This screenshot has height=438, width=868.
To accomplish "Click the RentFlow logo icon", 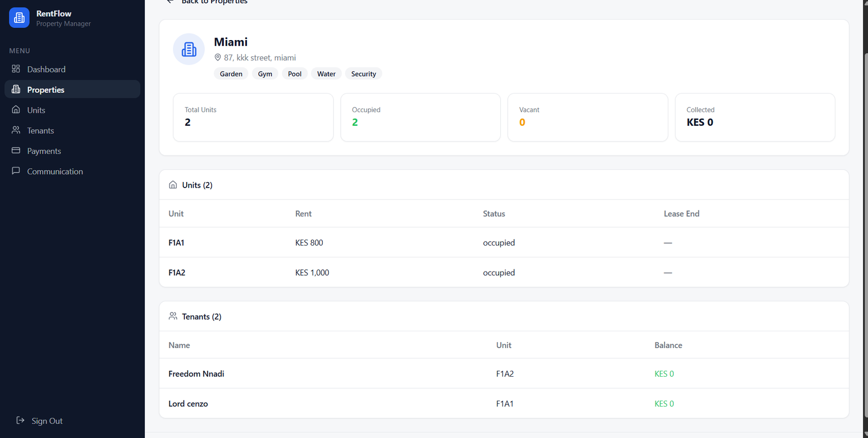I will pyautogui.click(x=20, y=18).
